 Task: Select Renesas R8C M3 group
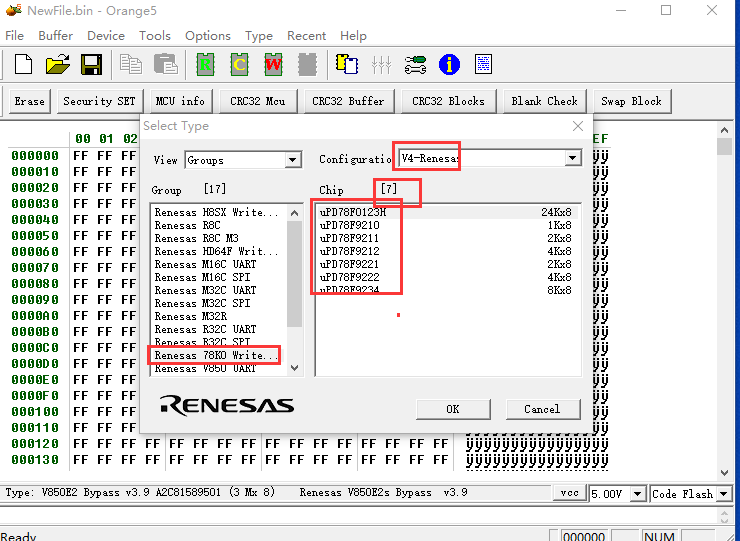pyautogui.click(x=219, y=238)
